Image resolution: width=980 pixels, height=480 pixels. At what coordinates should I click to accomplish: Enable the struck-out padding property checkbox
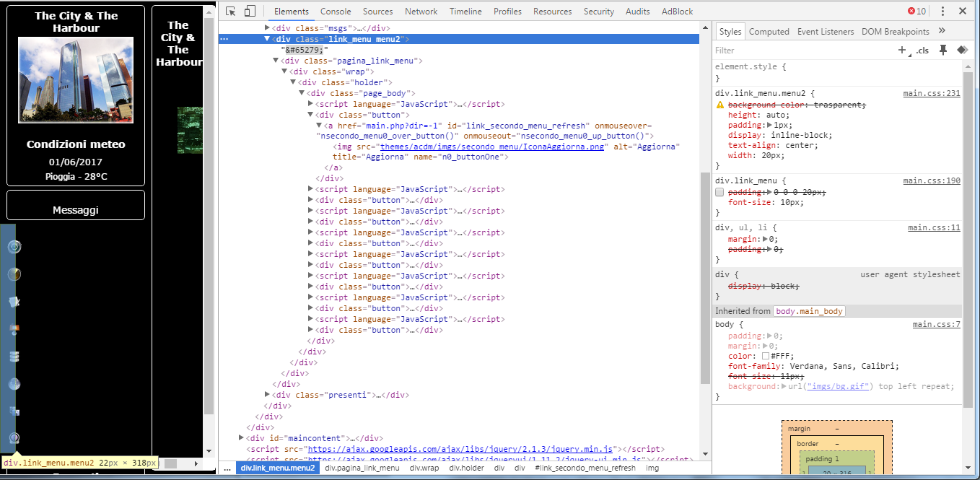[719, 193]
